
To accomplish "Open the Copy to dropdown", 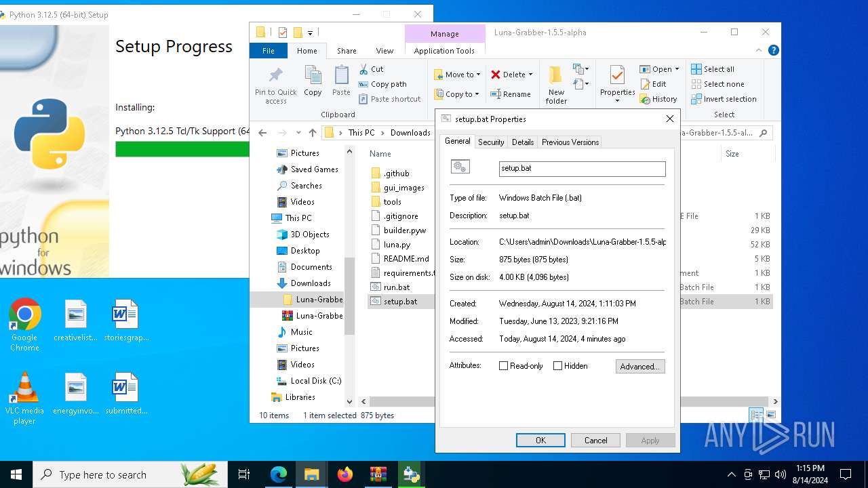I will tap(456, 94).
